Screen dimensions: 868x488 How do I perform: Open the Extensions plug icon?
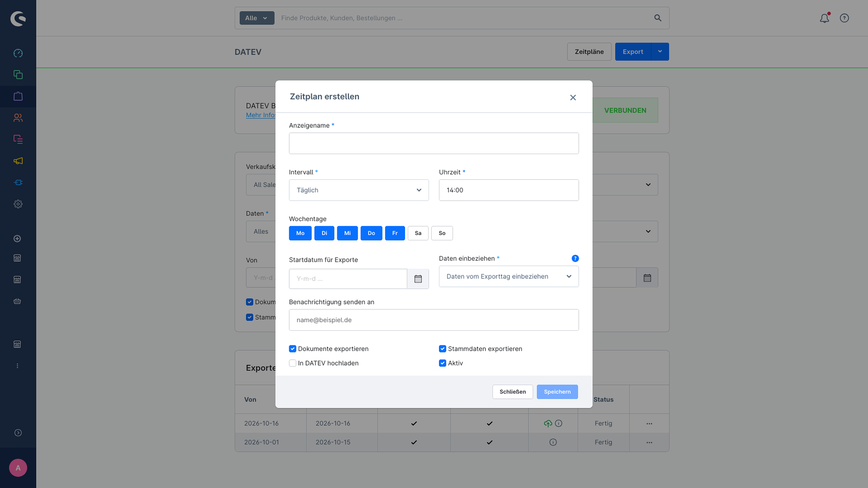pyautogui.click(x=18, y=183)
